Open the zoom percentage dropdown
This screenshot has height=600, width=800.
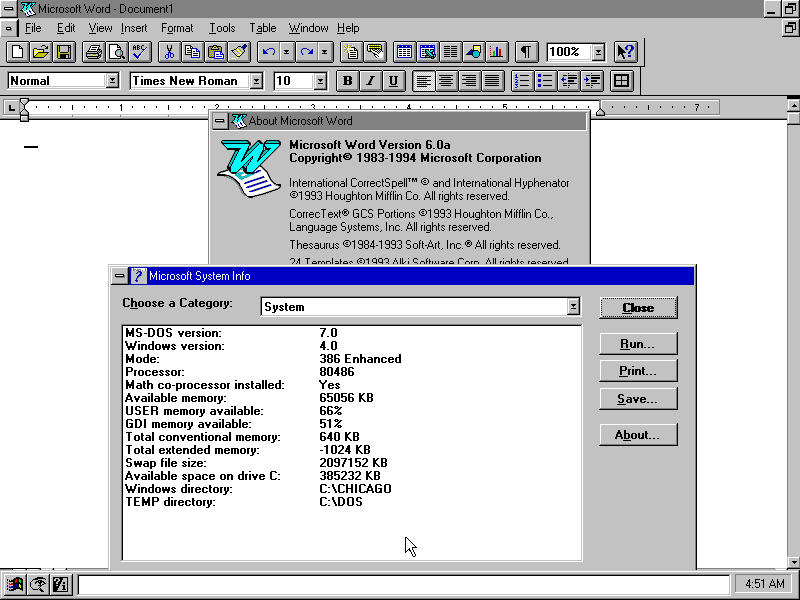(x=598, y=52)
